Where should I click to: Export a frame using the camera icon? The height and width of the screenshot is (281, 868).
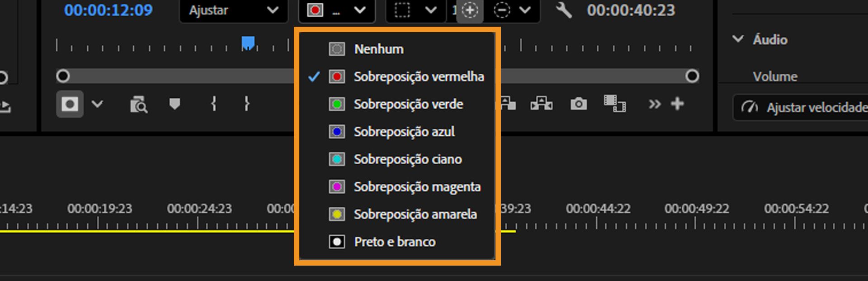(x=579, y=104)
